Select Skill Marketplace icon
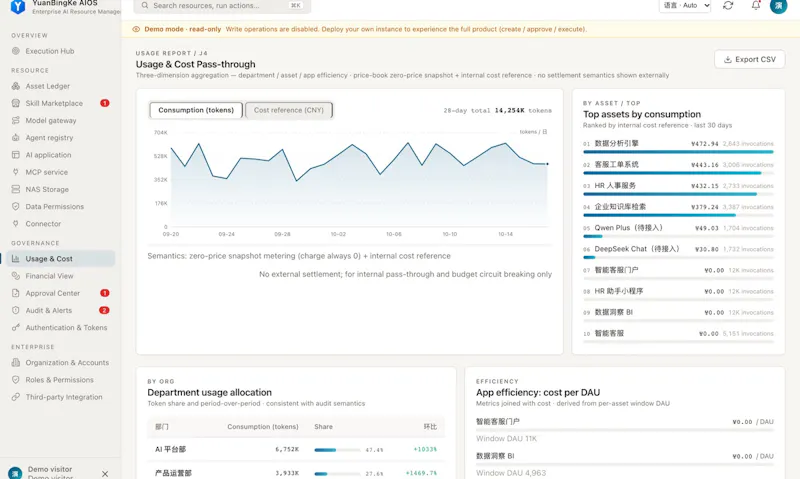800x479 pixels. 16,103
